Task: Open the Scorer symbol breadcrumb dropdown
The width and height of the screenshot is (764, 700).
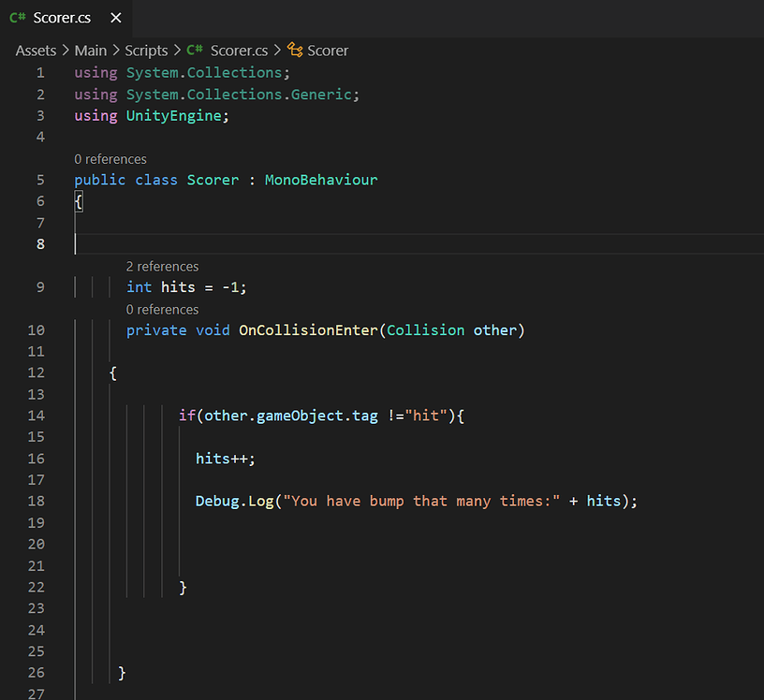Action: (x=328, y=51)
